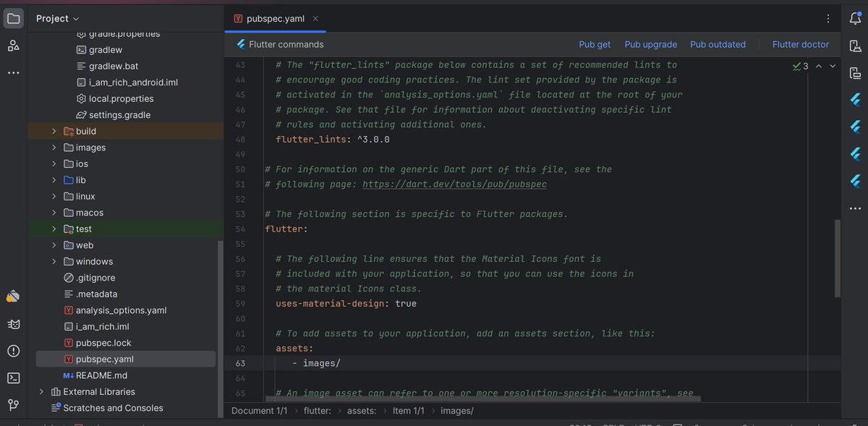Switch to the pubspec.yaml tab
868x426 pixels.
point(275,19)
